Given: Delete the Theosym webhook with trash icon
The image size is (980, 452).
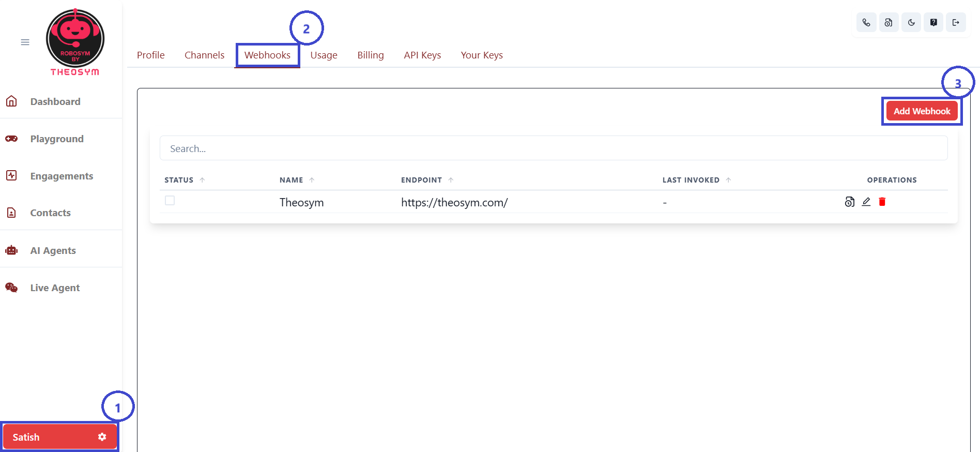Looking at the screenshot, I should click(882, 202).
